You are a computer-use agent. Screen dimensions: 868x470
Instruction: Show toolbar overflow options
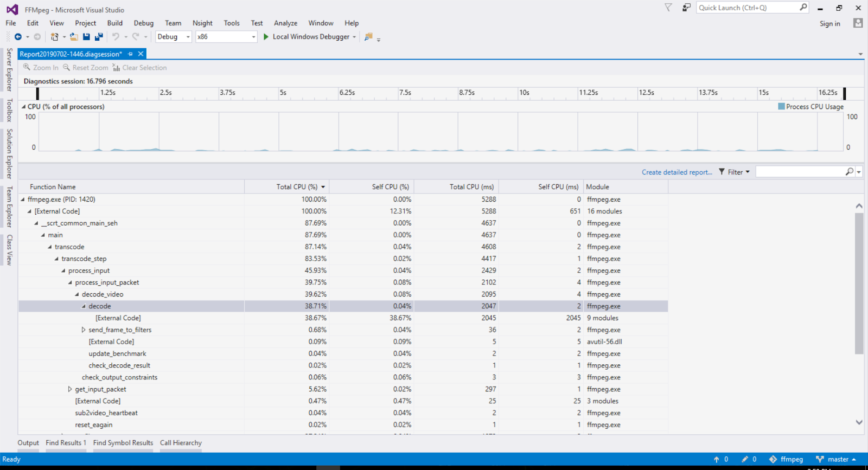tap(379, 38)
